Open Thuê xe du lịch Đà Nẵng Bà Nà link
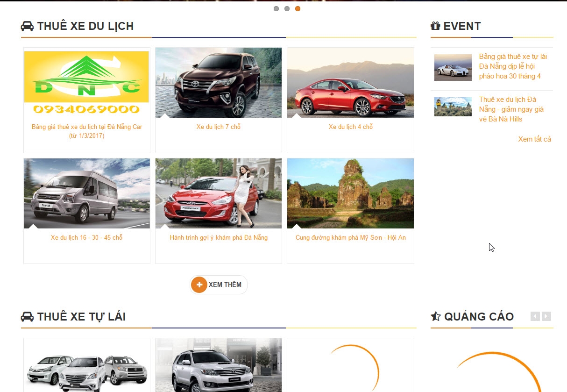This screenshot has height=392, width=567. click(511, 109)
